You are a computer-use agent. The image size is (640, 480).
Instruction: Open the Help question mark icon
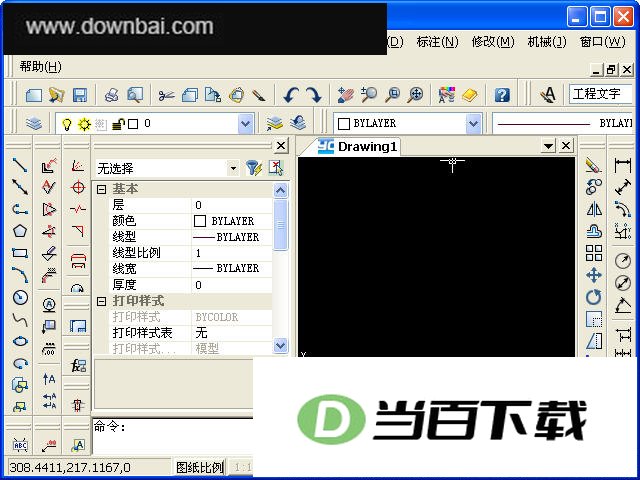502,95
